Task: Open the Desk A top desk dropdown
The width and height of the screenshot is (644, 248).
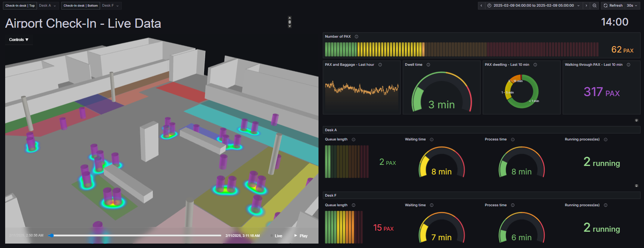Action: click(x=48, y=6)
